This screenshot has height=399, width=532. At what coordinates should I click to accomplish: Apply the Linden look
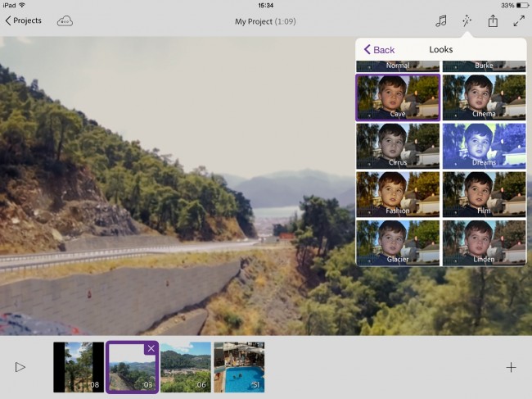(x=485, y=243)
